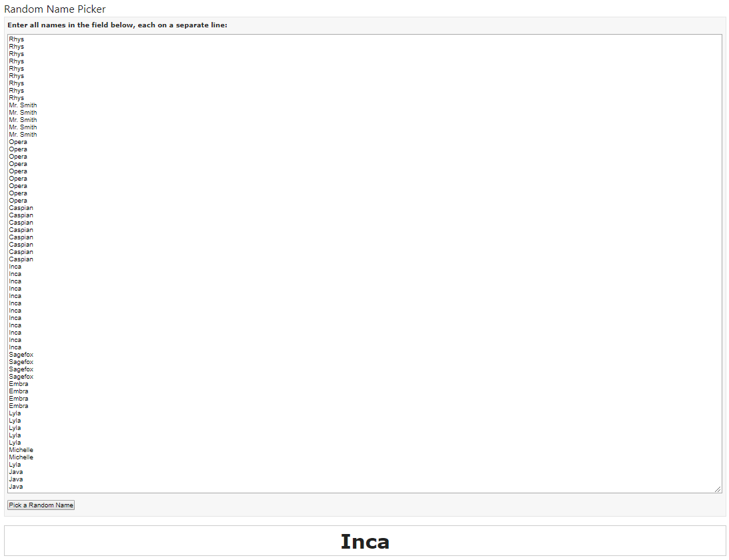Click the last Rhys line before Mr. Smith
Screen dimensions: 729x560
(x=16, y=97)
